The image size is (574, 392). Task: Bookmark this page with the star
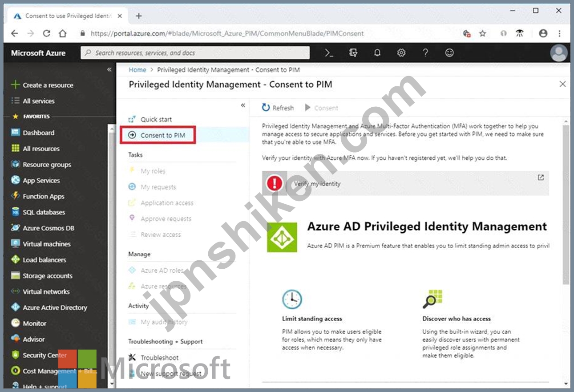click(482, 33)
